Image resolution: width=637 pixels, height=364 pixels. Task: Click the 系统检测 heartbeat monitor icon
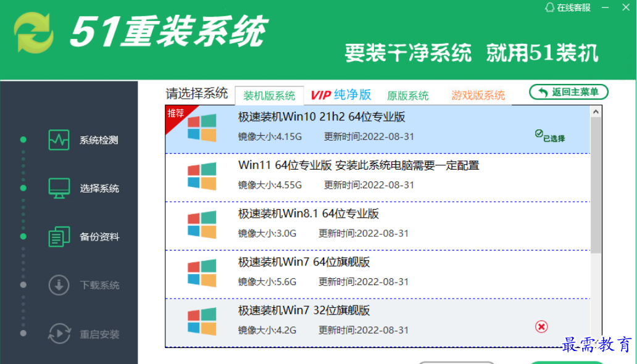[59, 140]
